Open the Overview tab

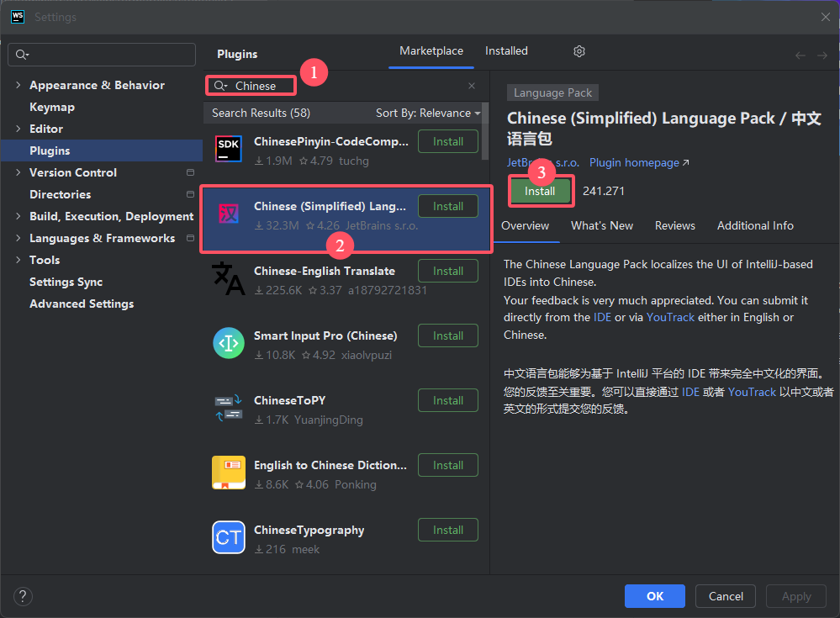pos(525,225)
